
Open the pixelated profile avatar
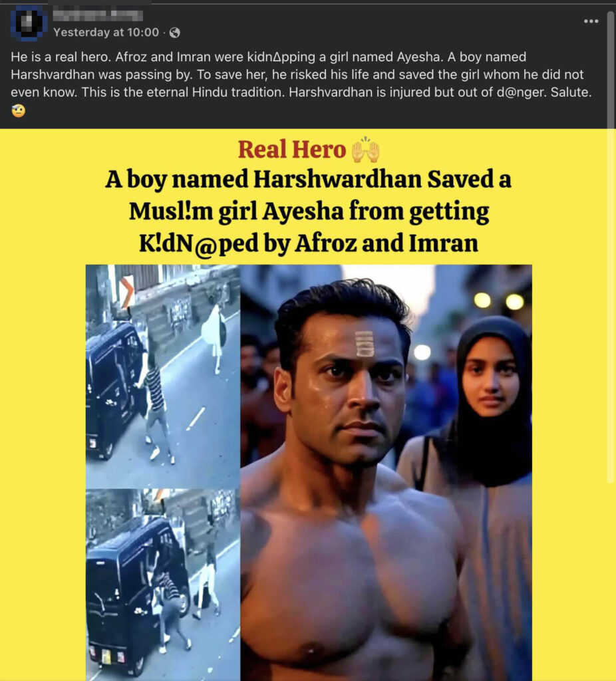[28, 23]
